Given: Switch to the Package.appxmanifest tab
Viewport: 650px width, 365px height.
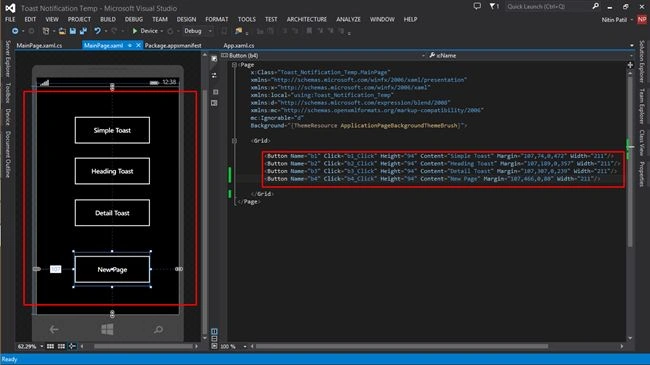Looking at the screenshot, I should pos(173,46).
